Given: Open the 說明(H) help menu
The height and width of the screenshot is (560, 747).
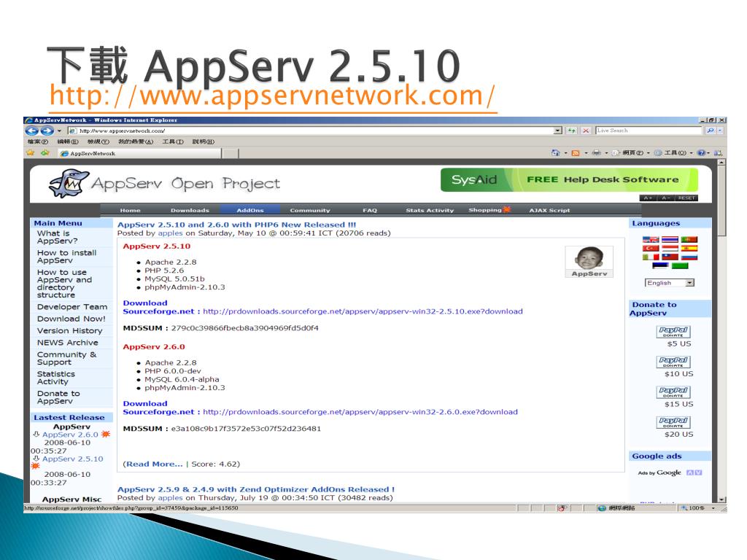Looking at the screenshot, I should point(203,142).
